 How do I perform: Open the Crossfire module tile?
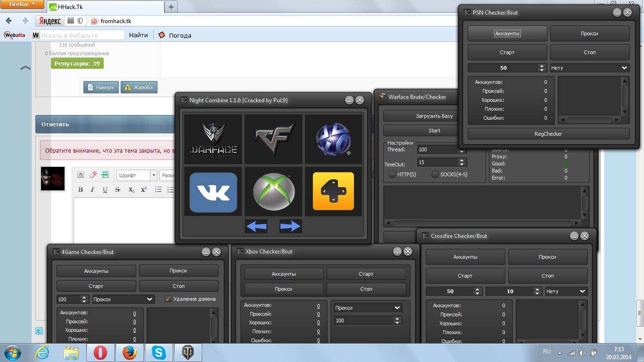click(x=273, y=139)
